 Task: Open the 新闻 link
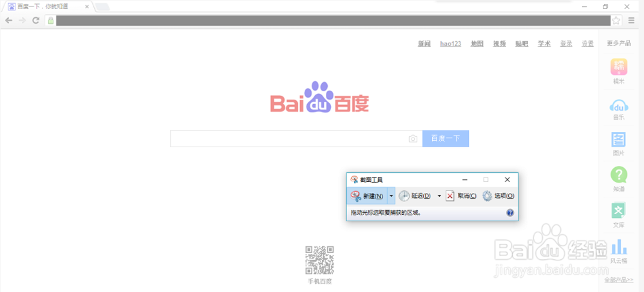424,44
